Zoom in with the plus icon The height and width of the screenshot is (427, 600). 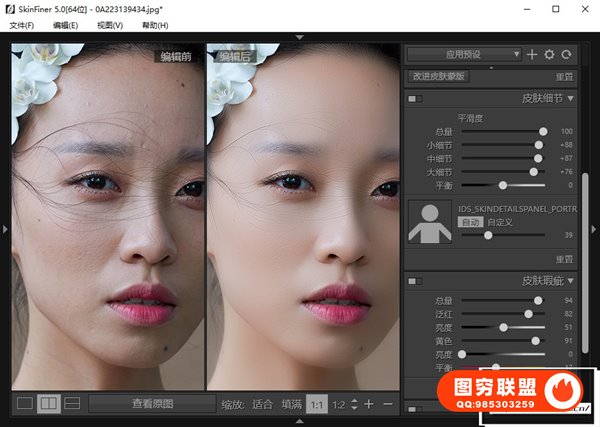(369, 404)
